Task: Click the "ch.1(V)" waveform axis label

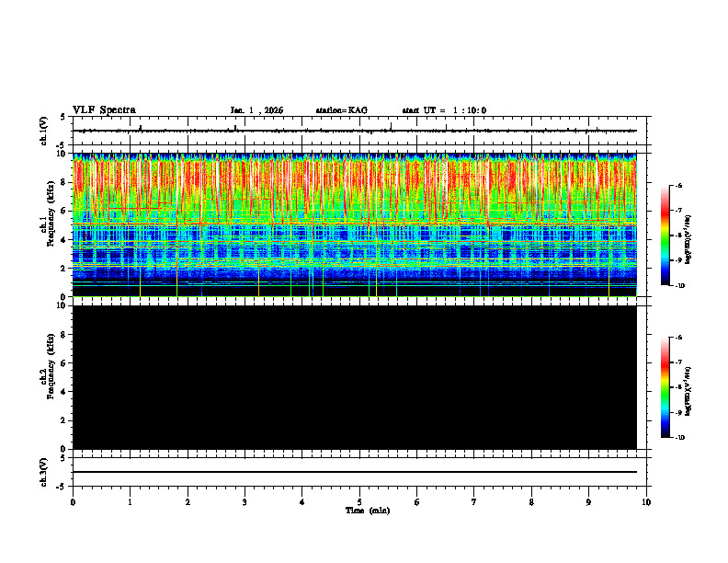Action: pyautogui.click(x=43, y=131)
